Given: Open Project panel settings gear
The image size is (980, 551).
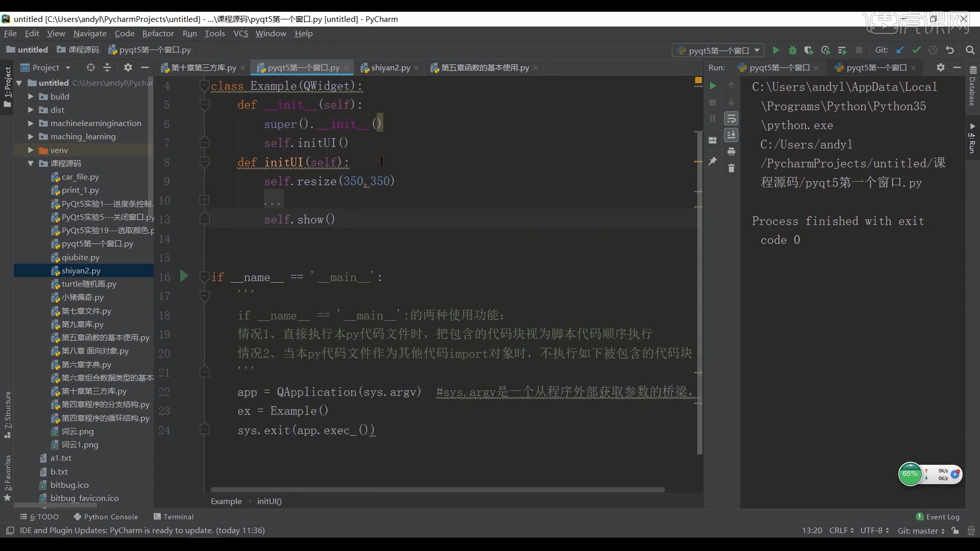Looking at the screenshot, I should coord(128,67).
